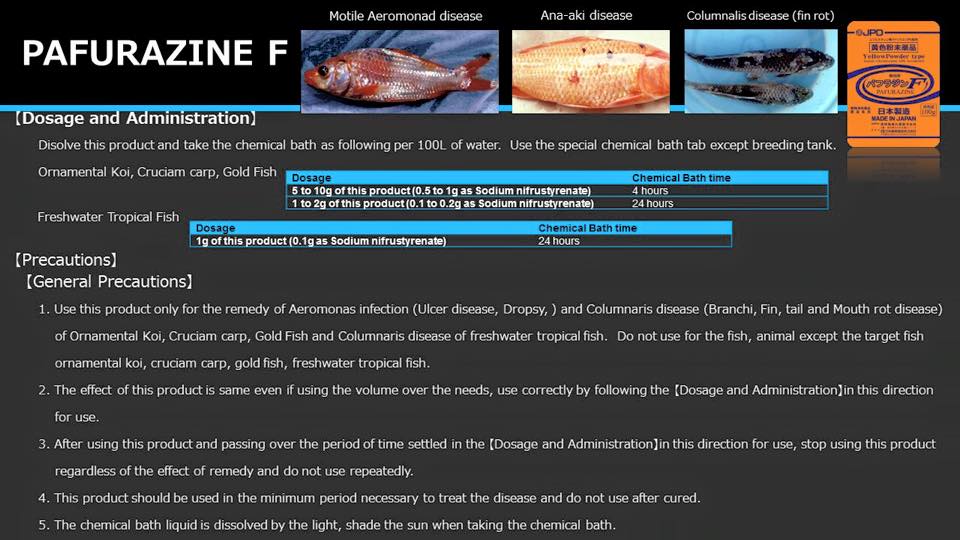Click the 24 hours cell in koi table
This screenshot has height=540, width=960.
point(652,203)
